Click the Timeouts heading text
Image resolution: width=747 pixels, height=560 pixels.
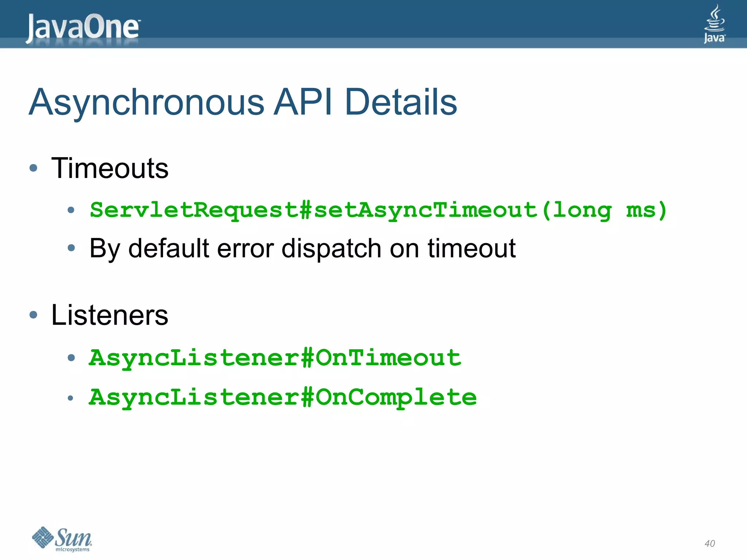tap(110, 168)
